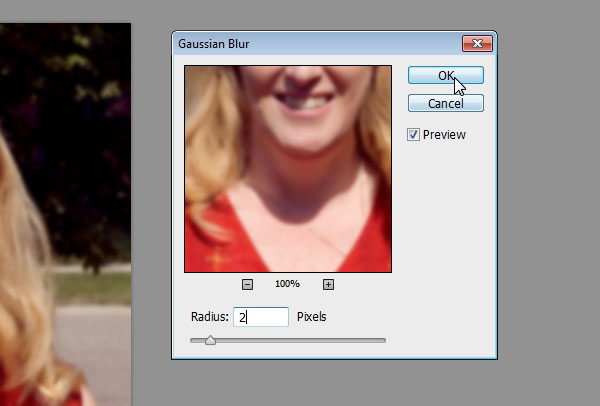
Task: Close the Gaussian Blur dialog with X
Action: click(475, 43)
